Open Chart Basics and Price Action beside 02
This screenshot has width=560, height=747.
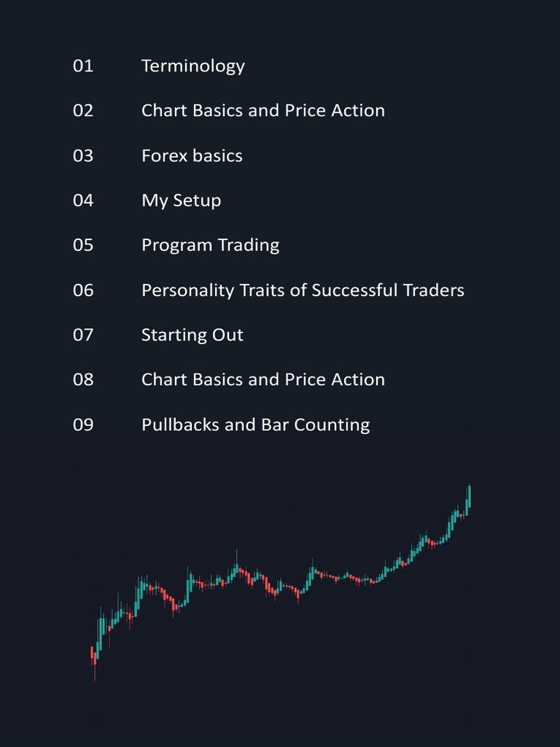[x=262, y=111]
